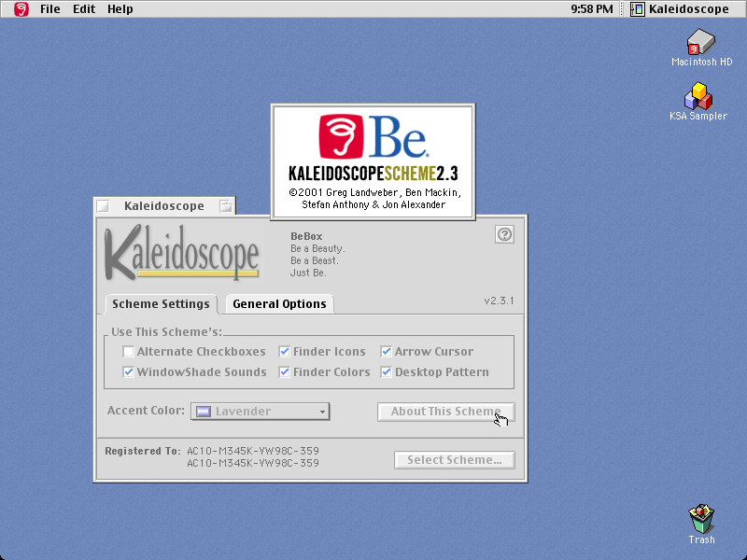Switch to the Scheme Settings tab
This screenshot has width=747, height=560.
point(161,304)
